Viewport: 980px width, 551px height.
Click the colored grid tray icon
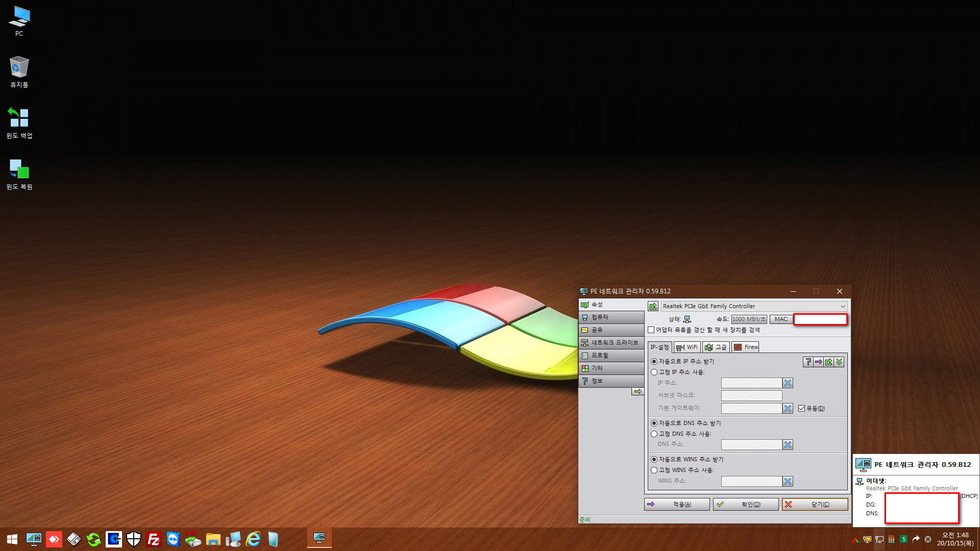(x=891, y=539)
